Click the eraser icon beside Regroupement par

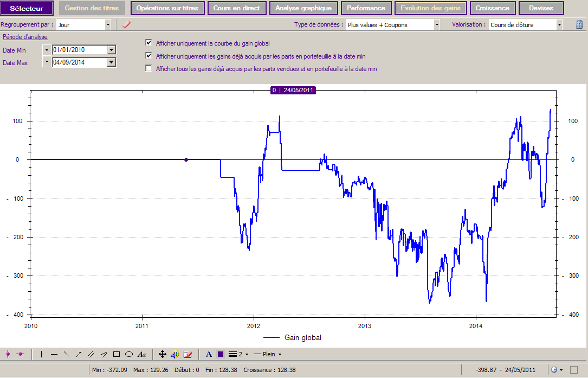tap(126, 24)
